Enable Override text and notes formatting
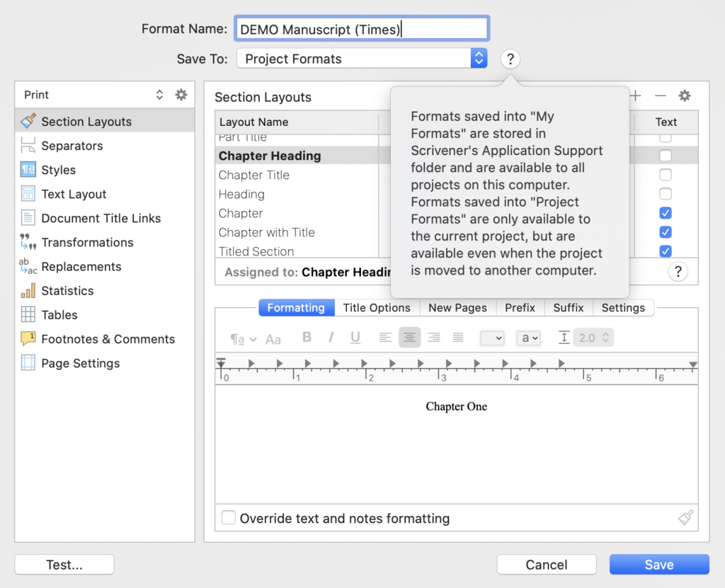Image resolution: width=725 pixels, height=588 pixels. [x=228, y=518]
